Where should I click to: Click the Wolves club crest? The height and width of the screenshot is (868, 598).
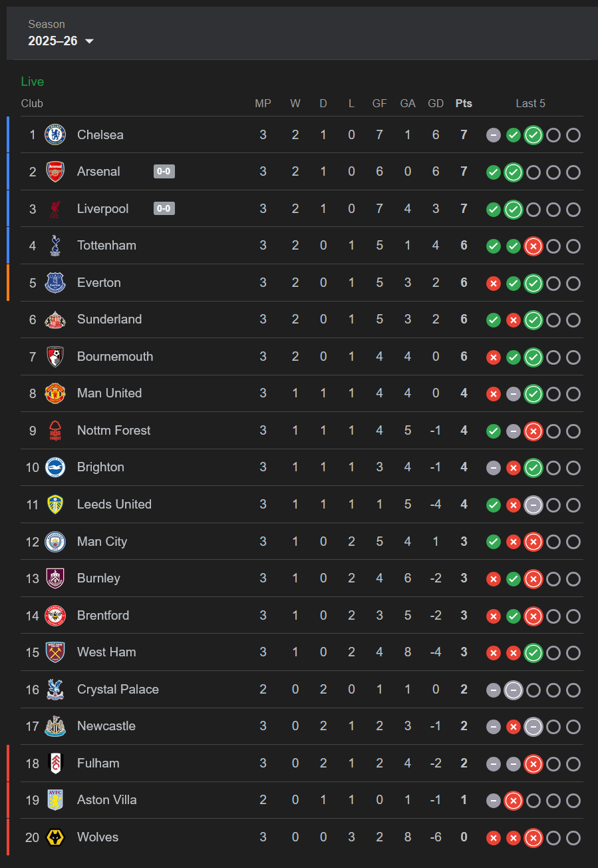(55, 837)
